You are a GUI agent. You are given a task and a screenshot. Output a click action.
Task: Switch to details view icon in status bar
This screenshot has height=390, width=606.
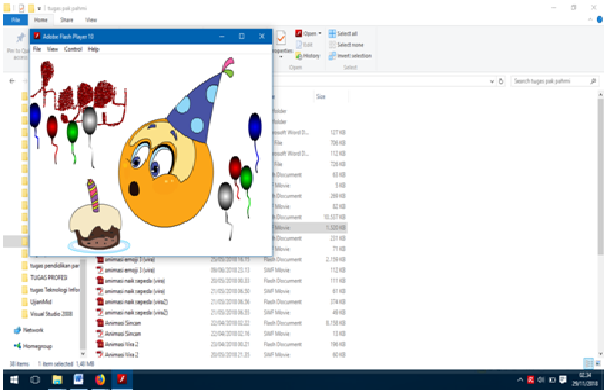(x=588, y=364)
